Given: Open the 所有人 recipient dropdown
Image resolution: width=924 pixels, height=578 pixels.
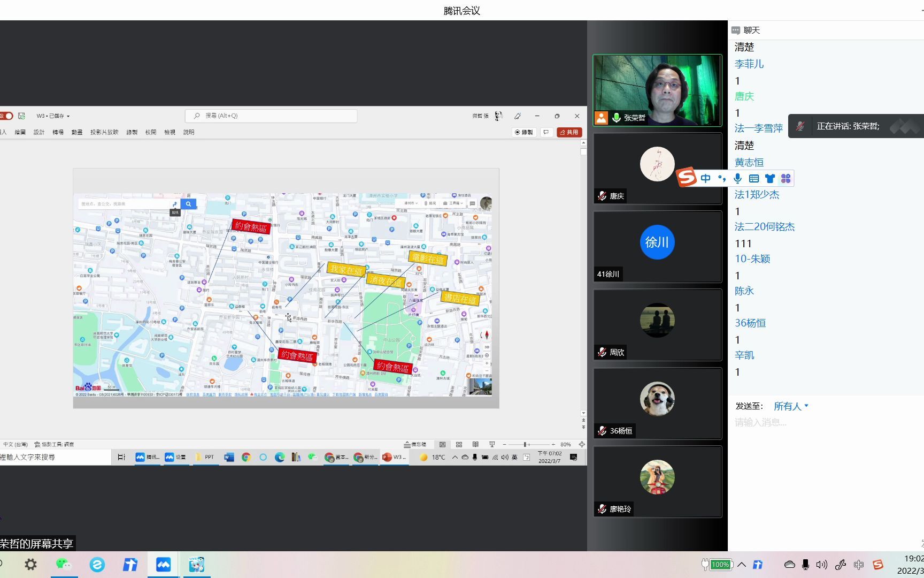Looking at the screenshot, I should click(x=791, y=406).
